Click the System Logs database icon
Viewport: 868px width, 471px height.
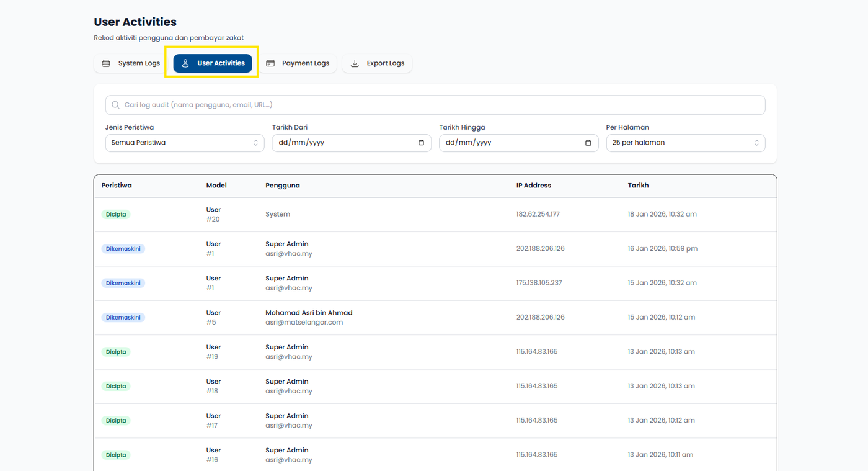coord(106,63)
